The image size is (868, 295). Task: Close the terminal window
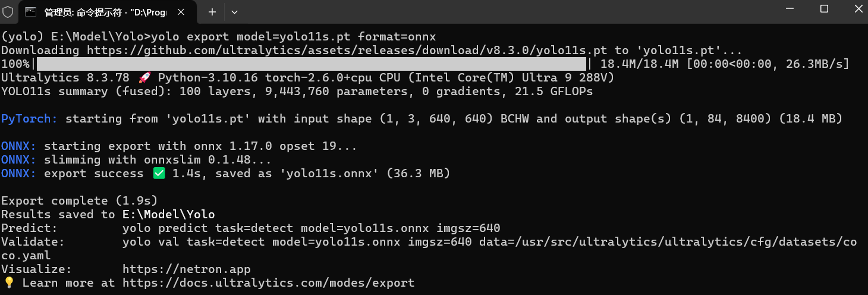[x=856, y=9]
